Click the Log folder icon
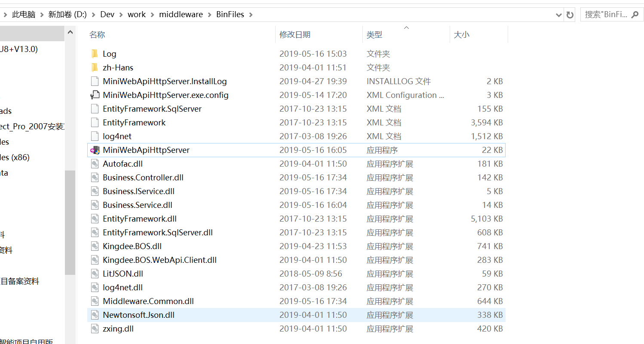 pos(95,54)
